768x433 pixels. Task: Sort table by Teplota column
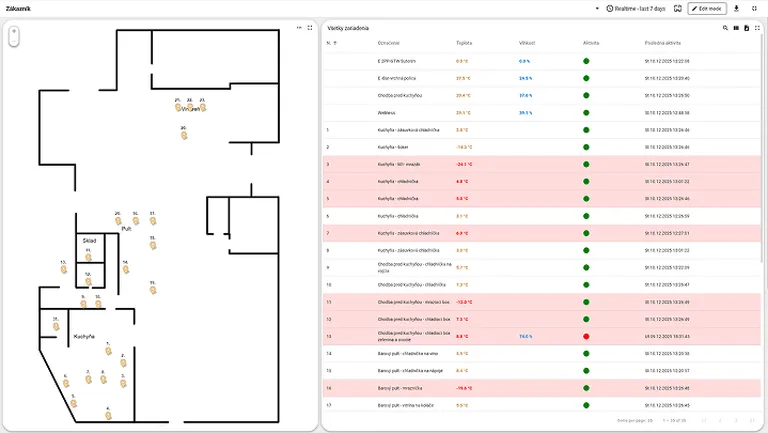pyautogui.click(x=464, y=43)
